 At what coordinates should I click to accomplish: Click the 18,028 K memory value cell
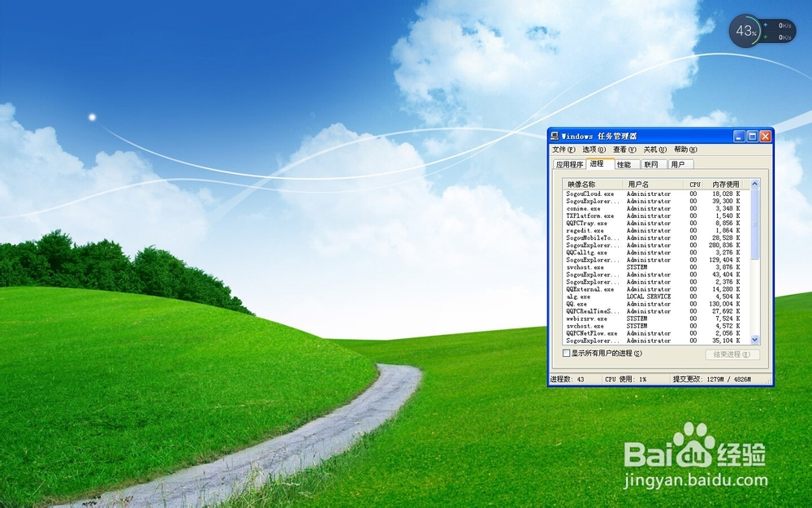726,193
